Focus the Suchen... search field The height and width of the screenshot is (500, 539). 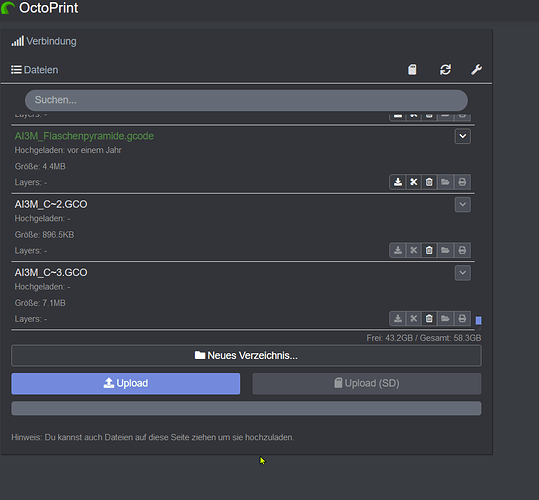246,100
